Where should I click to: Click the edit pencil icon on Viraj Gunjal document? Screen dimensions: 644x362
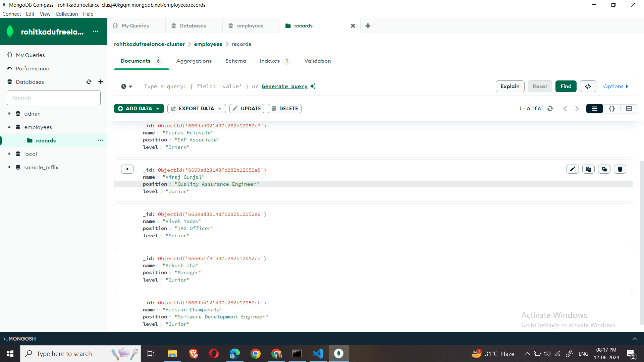573,169
